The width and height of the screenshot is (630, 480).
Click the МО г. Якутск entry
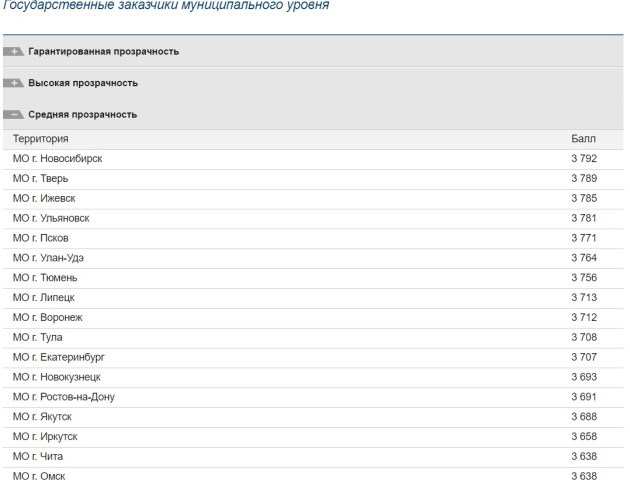point(42,417)
